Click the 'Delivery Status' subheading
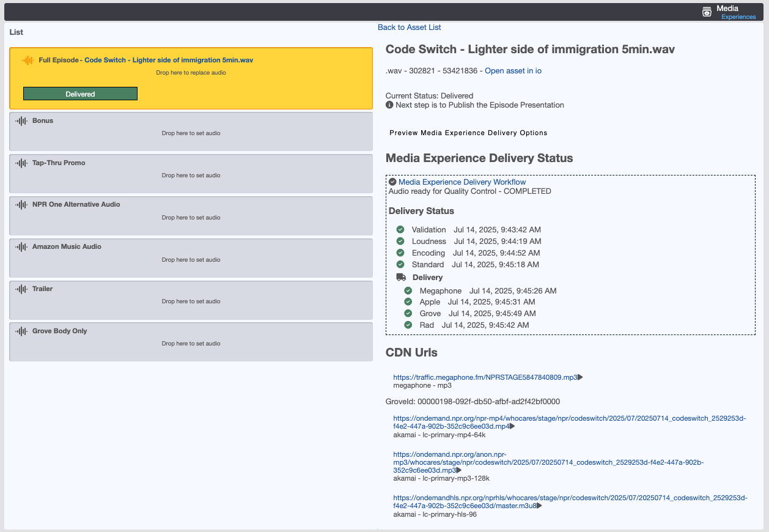This screenshot has height=532, width=769. click(x=421, y=211)
